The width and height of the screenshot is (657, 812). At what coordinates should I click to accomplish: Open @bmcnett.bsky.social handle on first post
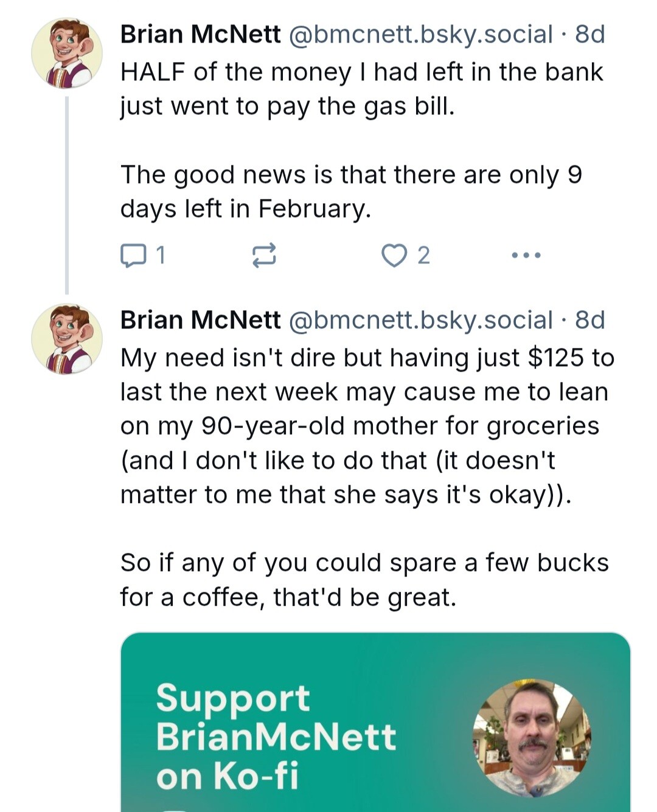coord(420,35)
